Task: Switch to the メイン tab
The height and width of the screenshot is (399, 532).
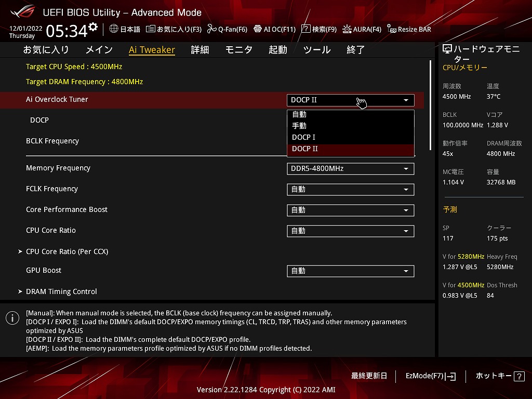Action: click(99, 50)
